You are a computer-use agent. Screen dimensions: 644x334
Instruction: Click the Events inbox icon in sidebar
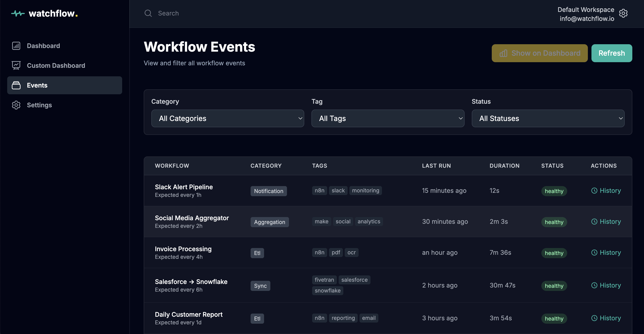pos(16,85)
